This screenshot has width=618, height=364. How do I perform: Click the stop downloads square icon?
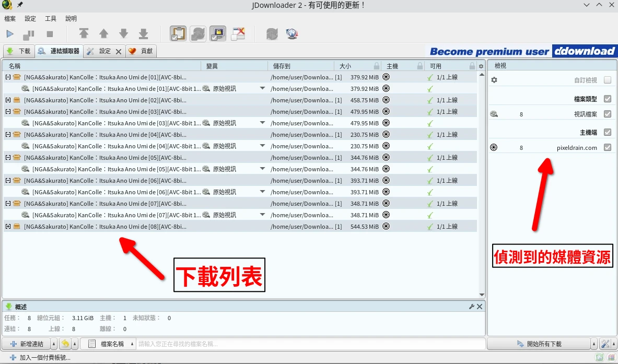50,34
